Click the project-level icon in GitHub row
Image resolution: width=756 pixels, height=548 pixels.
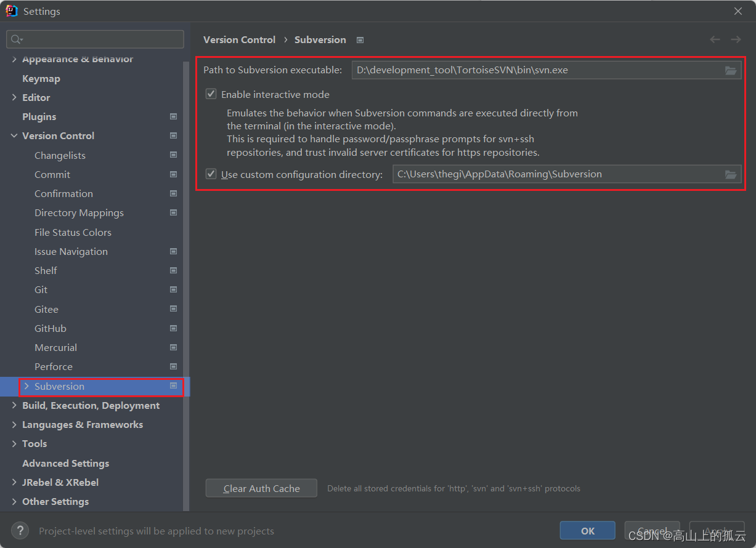[x=173, y=328]
